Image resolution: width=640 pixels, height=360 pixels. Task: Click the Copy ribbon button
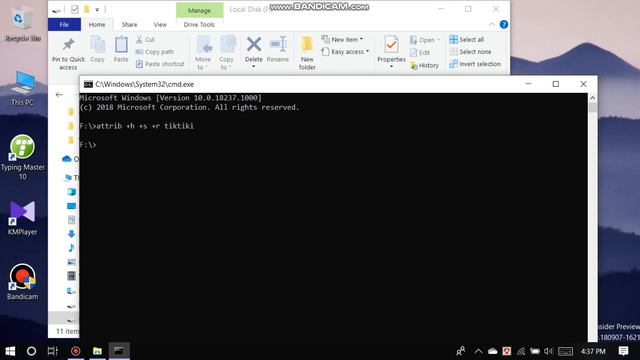[98, 49]
